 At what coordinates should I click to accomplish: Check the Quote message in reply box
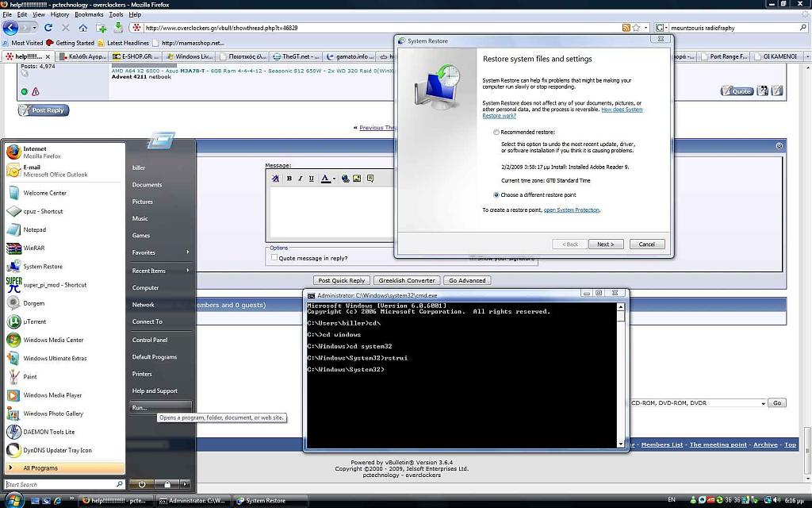pos(274,258)
